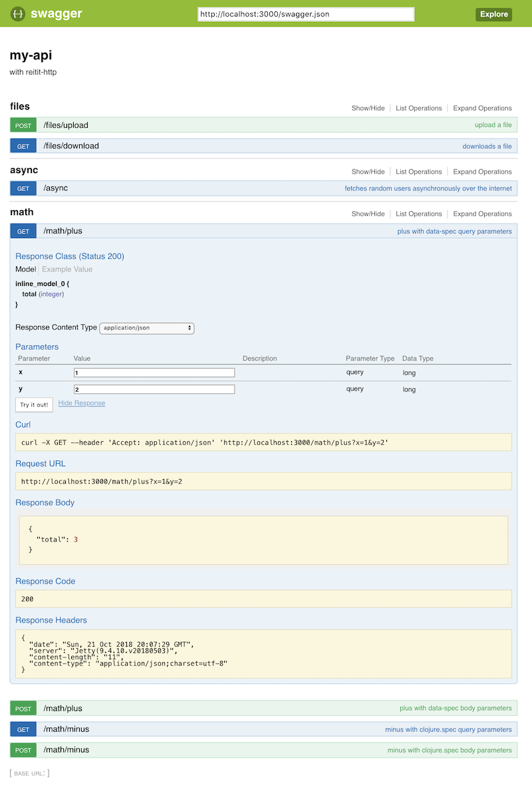Expand the /math/minus GET operation
Screen dimensions: 532x789
coord(66,729)
